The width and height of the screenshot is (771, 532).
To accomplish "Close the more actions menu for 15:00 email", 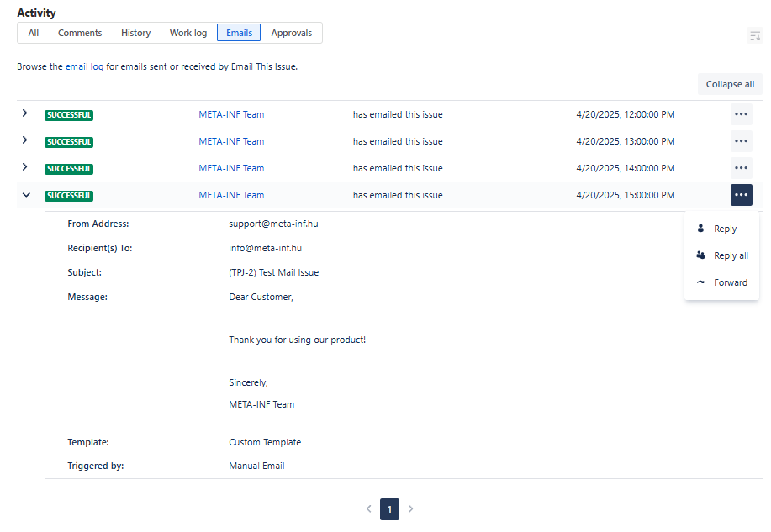I will click(741, 195).
